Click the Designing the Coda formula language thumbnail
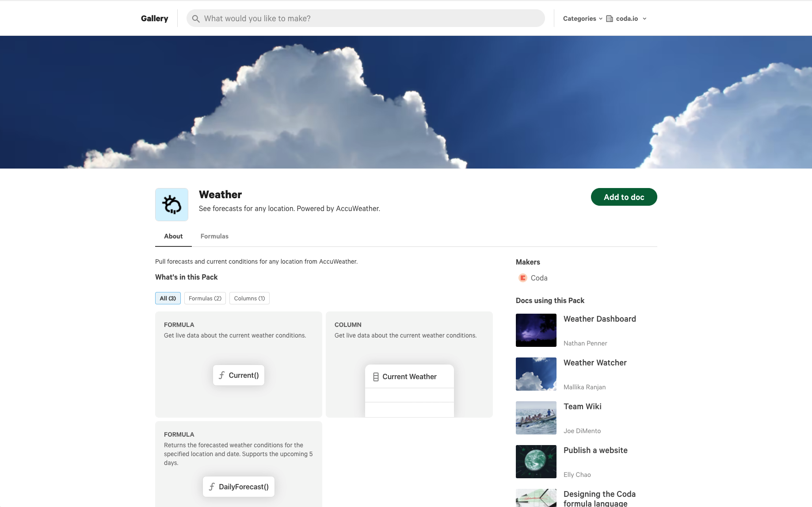The height and width of the screenshot is (507, 812). (536, 498)
